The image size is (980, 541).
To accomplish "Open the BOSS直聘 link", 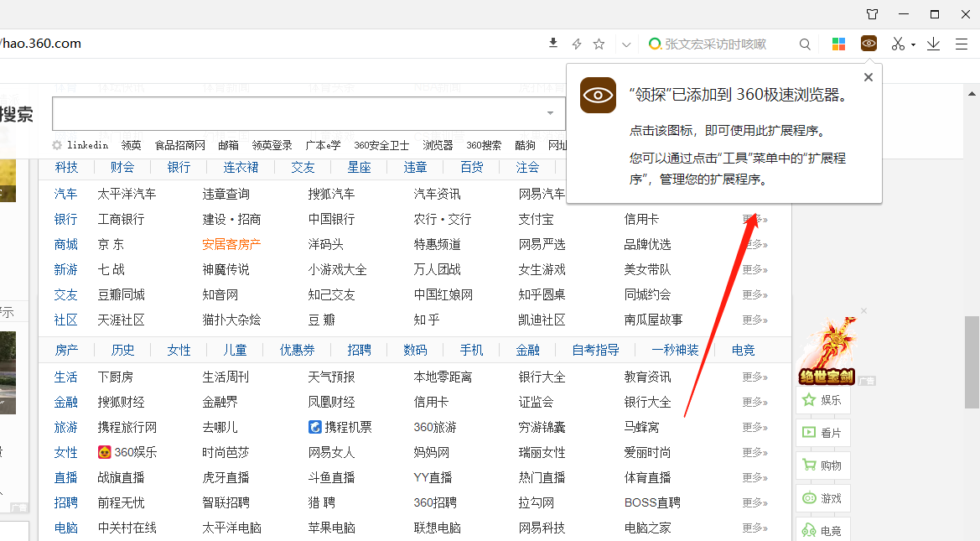I will coord(652,502).
